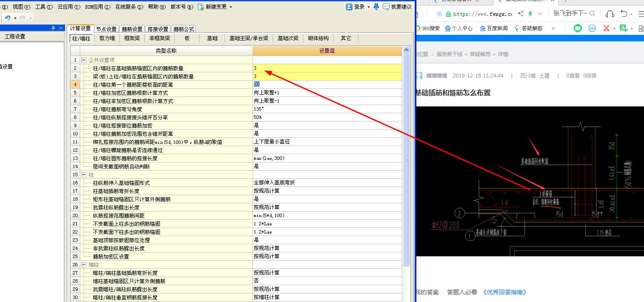Expand the 登录 dropdown arrow

369,7
